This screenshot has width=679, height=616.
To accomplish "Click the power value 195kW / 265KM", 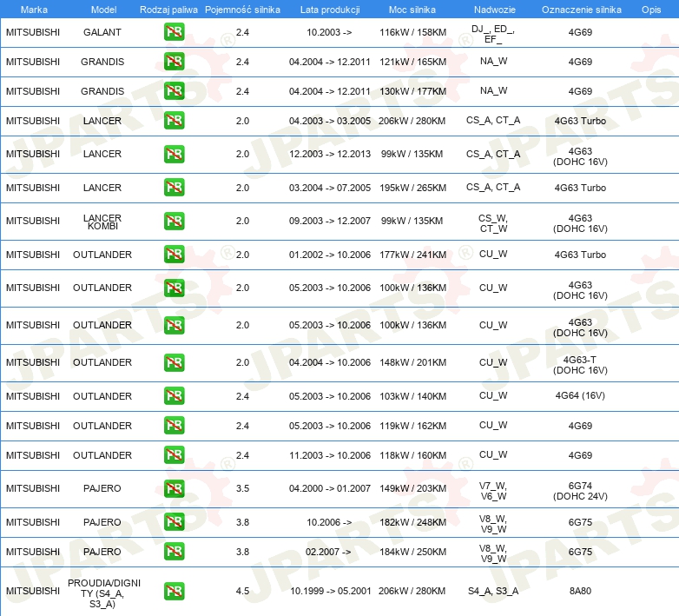I will 412,188.
